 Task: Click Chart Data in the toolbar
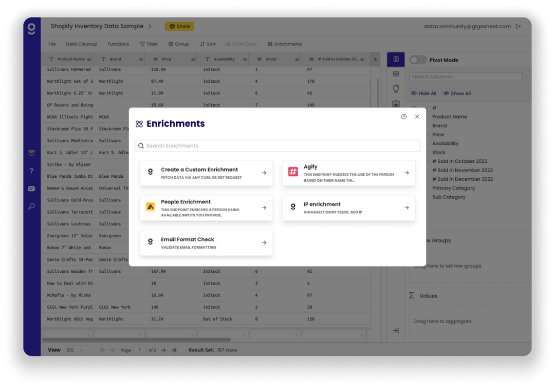pos(241,44)
